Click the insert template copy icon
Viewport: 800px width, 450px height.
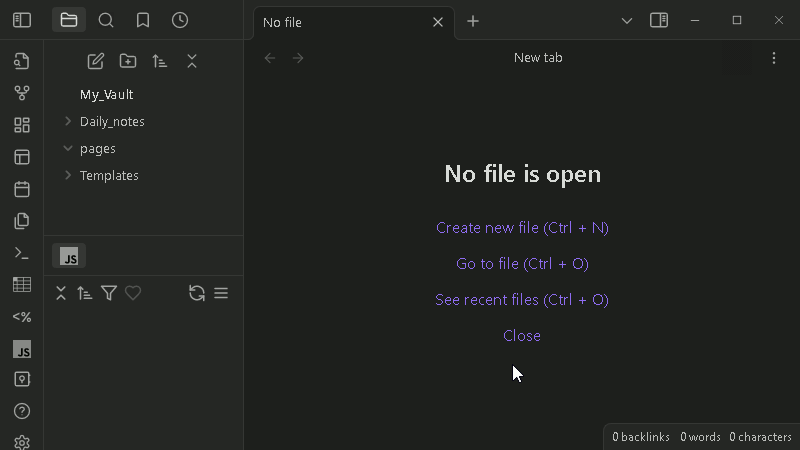22,221
